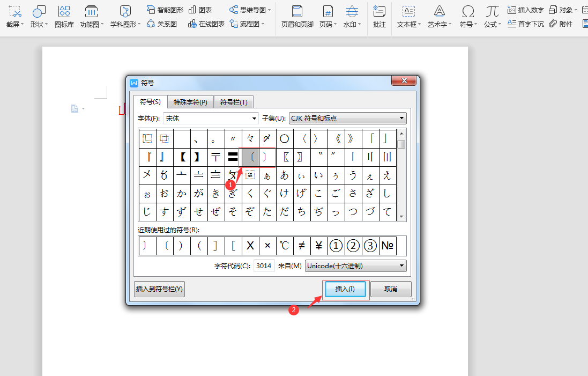Open the 功能图 function diagram tool
Image resolution: width=588 pixels, height=376 pixels.
(x=91, y=17)
